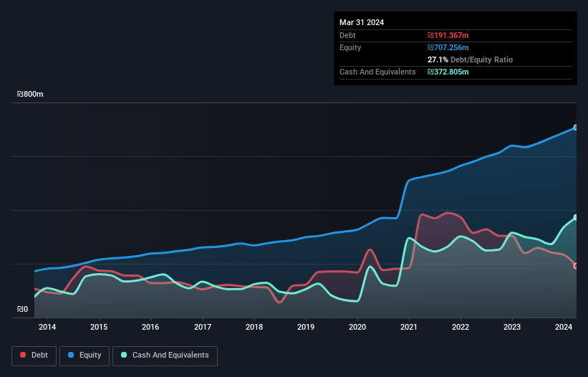Select the 2024 x-axis label
Viewport: 588px width, 377px height.
coord(564,327)
